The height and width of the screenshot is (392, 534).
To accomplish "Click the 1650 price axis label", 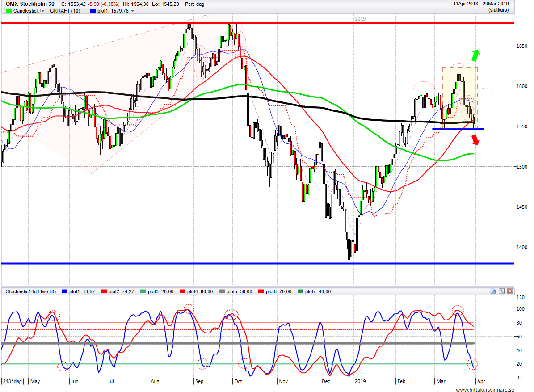I will click(521, 46).
